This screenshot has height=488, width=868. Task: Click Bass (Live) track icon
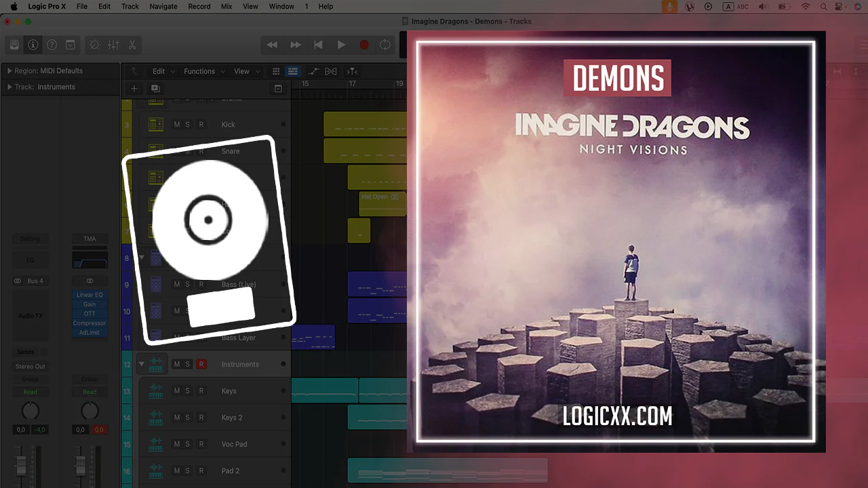[156, 284]
